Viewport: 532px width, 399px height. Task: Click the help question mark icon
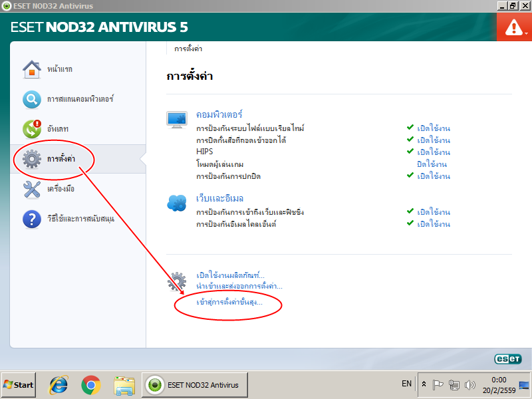(x=32, y=219)
